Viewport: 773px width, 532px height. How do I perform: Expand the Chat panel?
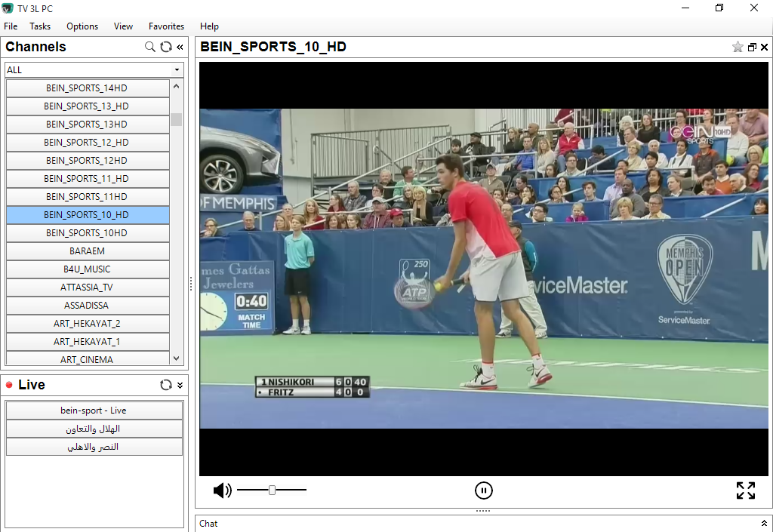764,523
